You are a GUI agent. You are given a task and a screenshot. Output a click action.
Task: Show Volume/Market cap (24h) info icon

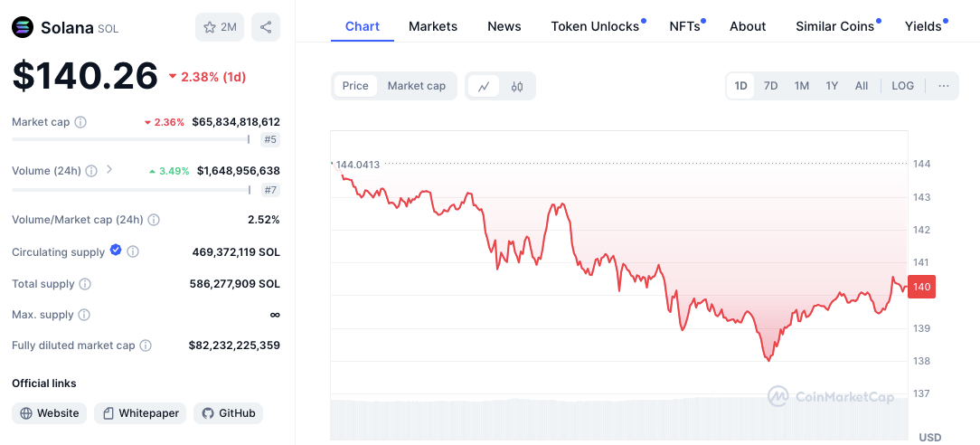[x=154, y=220]
